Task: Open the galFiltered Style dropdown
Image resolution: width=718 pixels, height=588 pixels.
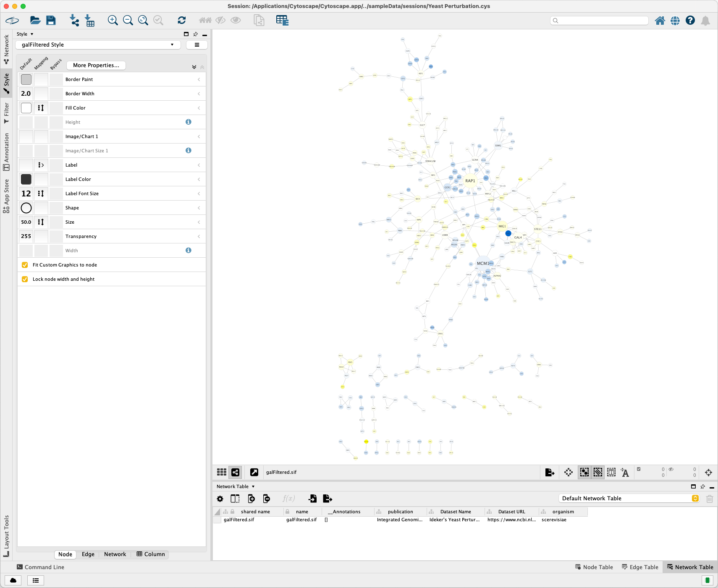Action: (x=98, y=45)
